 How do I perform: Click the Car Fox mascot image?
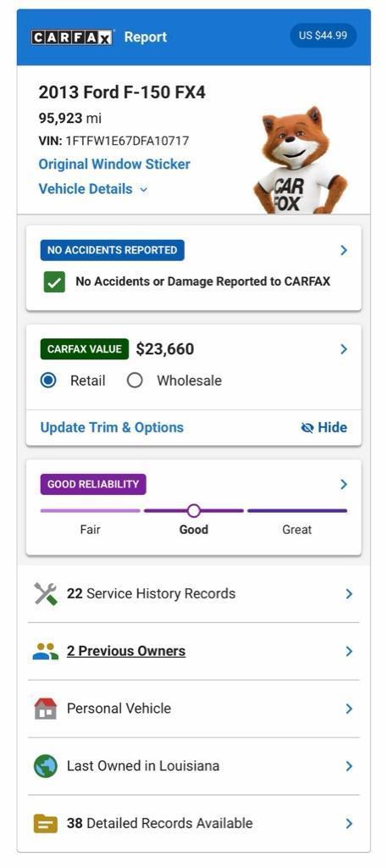(301, 159)
